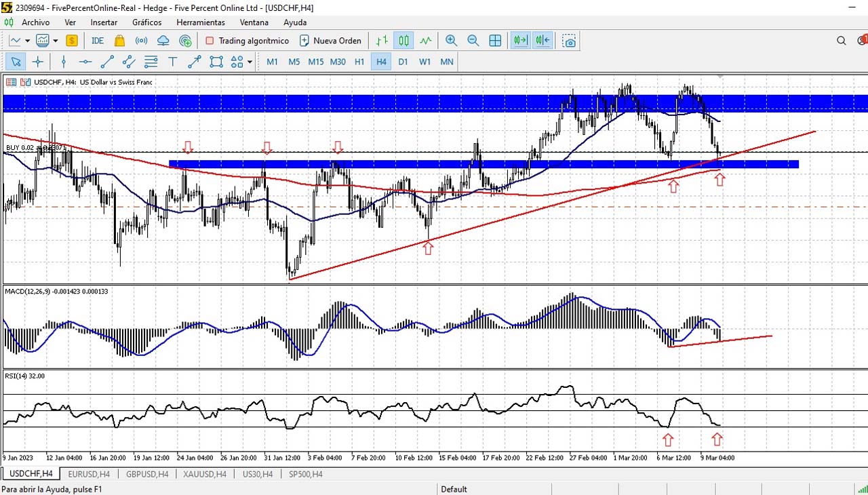
Task: Select the horizontal line drawing tool
Action: click(x=85, y=62)
